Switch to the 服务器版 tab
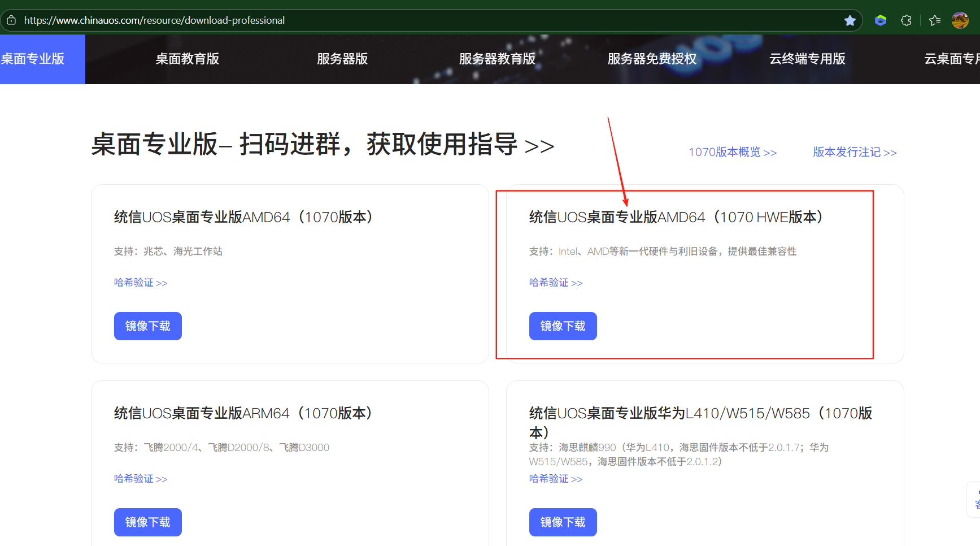This screenshot has height=546, width=980. click(342, 59)
